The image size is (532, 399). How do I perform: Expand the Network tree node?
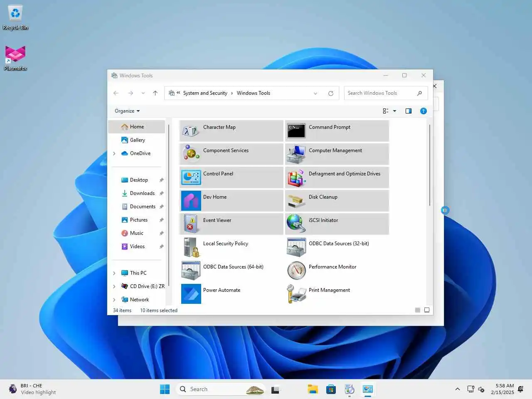(114, 300)
